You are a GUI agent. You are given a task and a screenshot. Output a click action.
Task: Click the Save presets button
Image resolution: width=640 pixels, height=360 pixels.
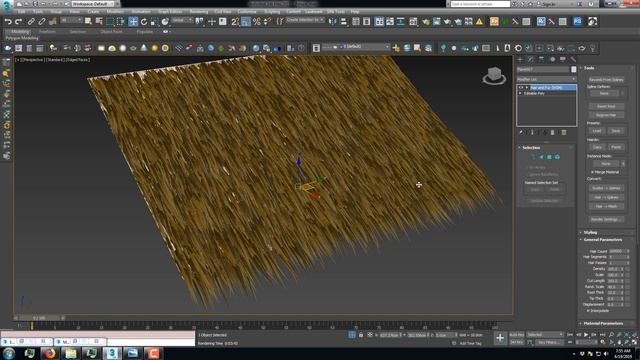click(x=616, y=131)
